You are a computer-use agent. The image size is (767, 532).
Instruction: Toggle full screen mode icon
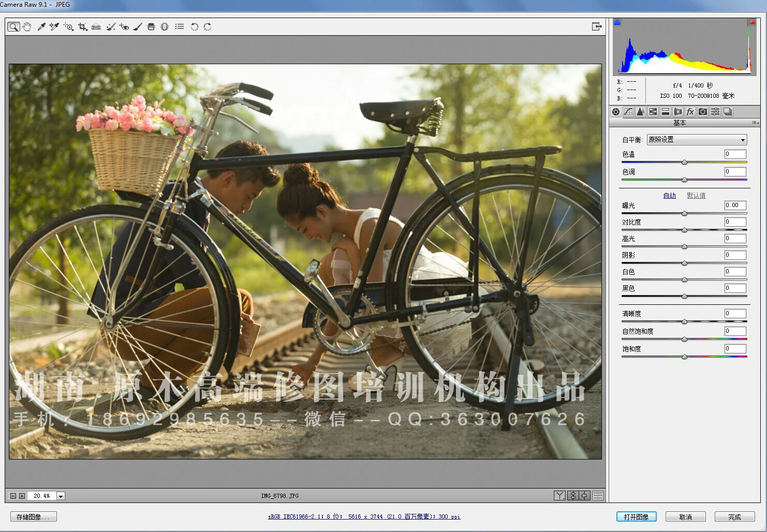coord(597,26)
